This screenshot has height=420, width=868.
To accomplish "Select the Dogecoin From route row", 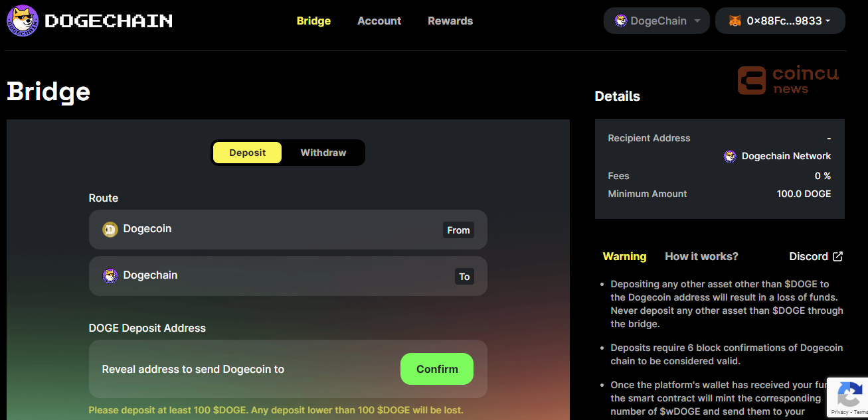I will [288, 230].
